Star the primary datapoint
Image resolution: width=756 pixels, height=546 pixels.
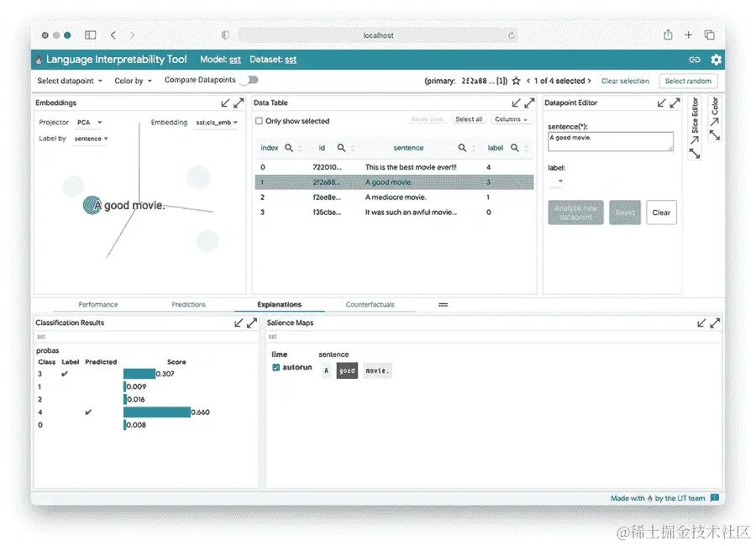pyautogui.click(x=516, y=81)
